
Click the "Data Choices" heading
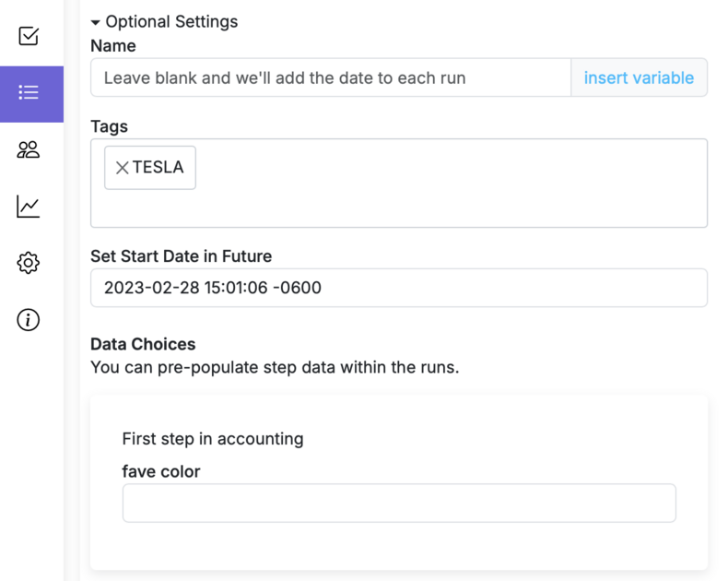[x=143, y=344]
